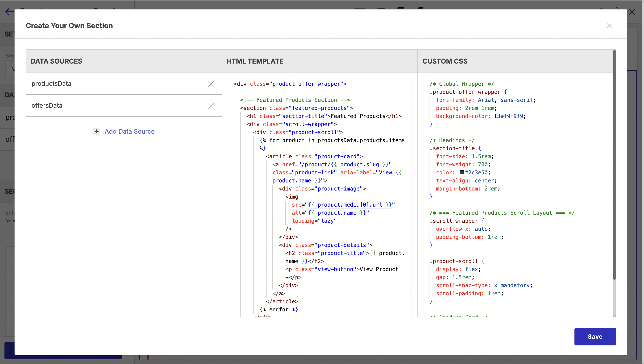This screenshot has height=364, width=644.
Task: Select the offersData row
Action: point(124,106)
